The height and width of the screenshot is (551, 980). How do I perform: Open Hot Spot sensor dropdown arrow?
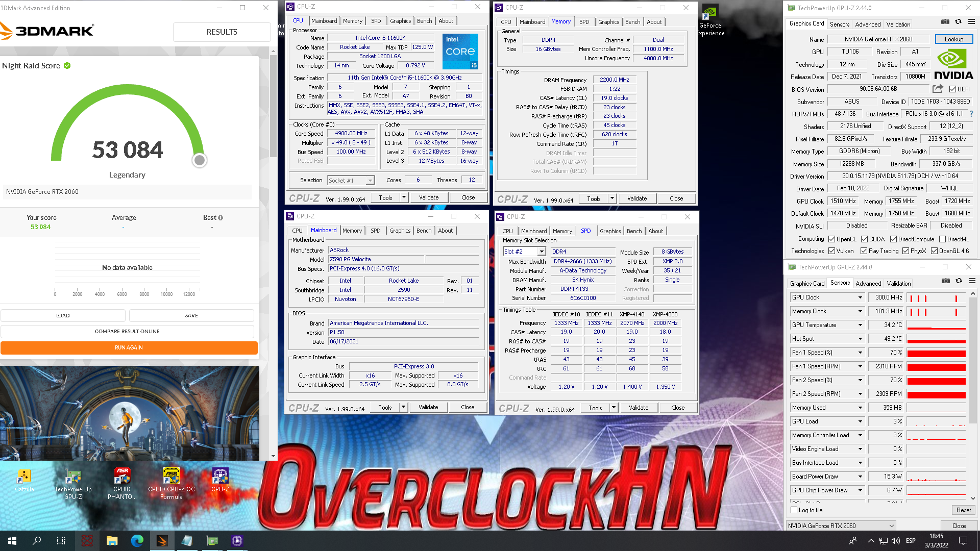[860, 339]
